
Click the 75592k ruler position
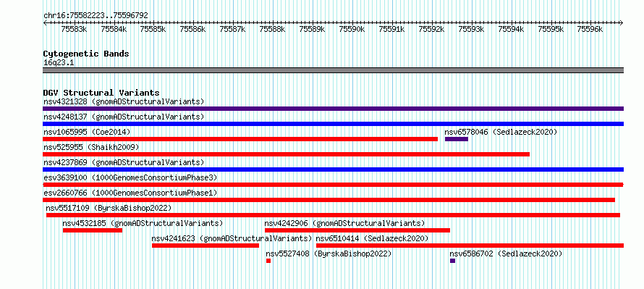(x=432, y=29)
